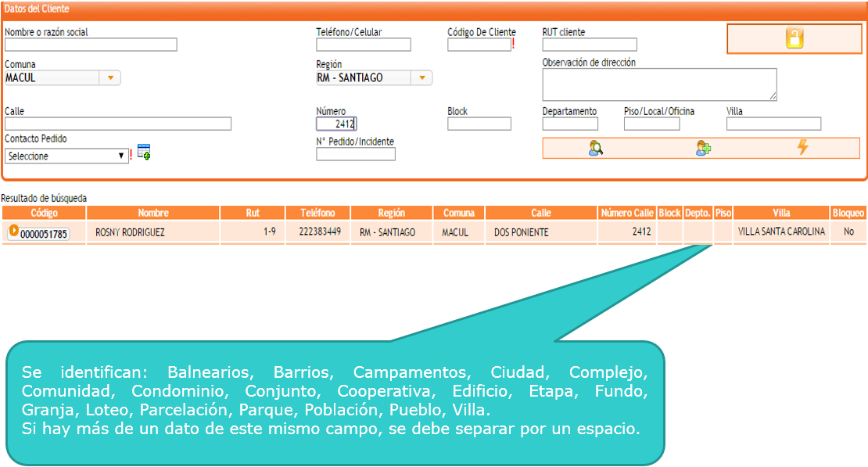Image resolution: width=868 pixels, height=467 pixels.
Task: Click the lightning bolt icon
Action: click(802, 147)
